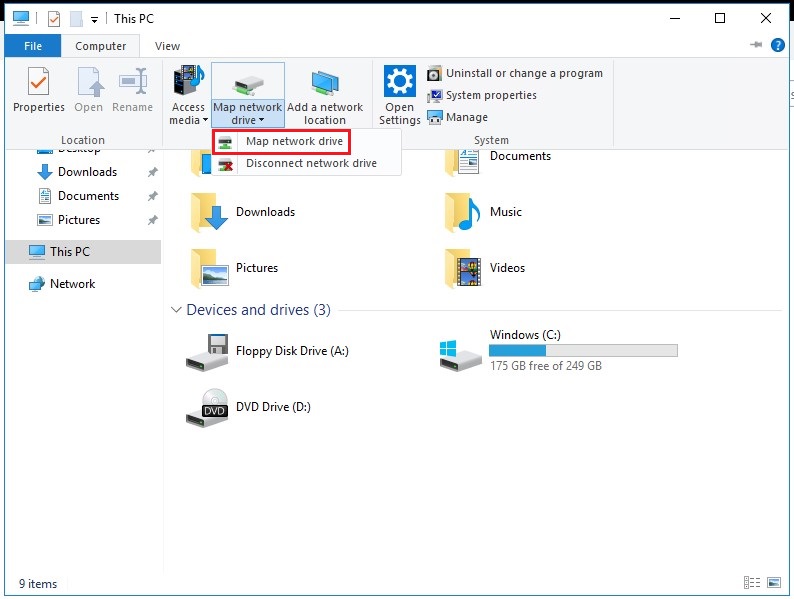
Task: Click the Help question mark icon
Action: pyautogui.click(x=777, y=45)
